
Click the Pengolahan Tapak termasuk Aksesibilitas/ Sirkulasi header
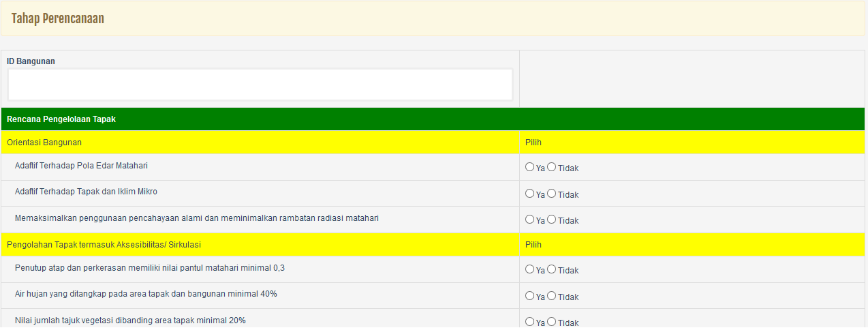coord(104,244)
